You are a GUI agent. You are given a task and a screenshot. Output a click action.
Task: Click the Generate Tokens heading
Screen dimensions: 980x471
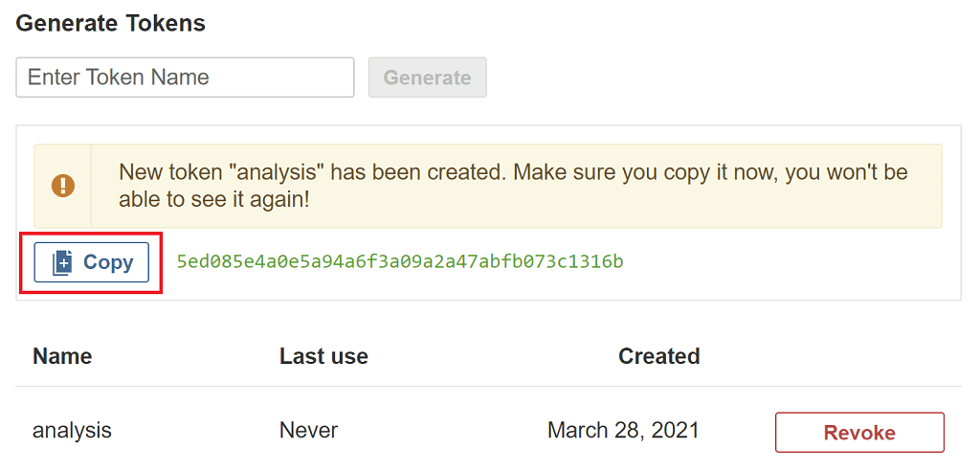pos(111,23)
